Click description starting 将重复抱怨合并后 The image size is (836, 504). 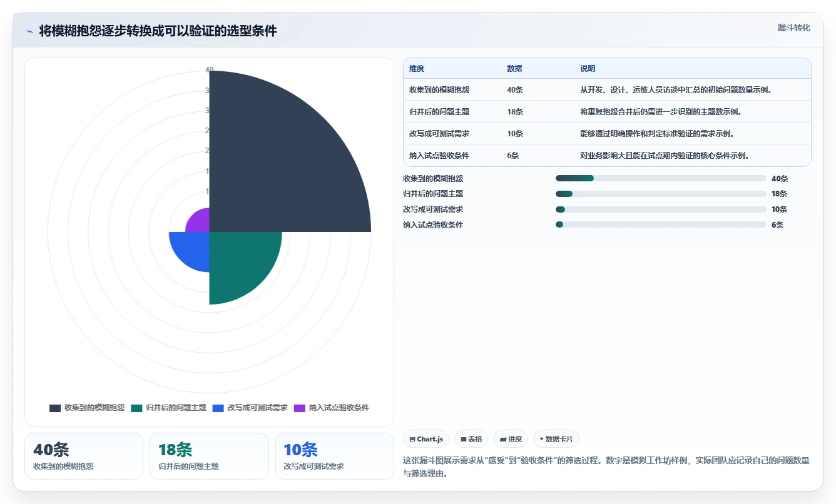pos(661,112)
